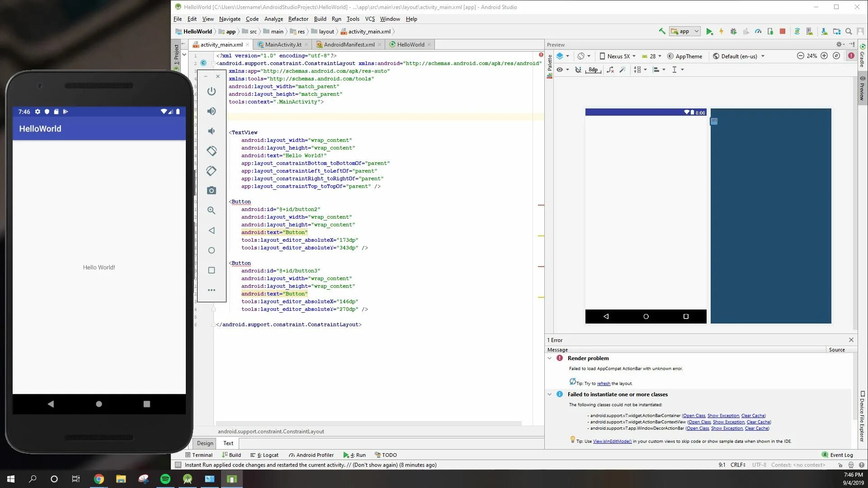Open the Nexus 5X device dropdown
This screenshot has width=868, height=488.
coord(618,56)
